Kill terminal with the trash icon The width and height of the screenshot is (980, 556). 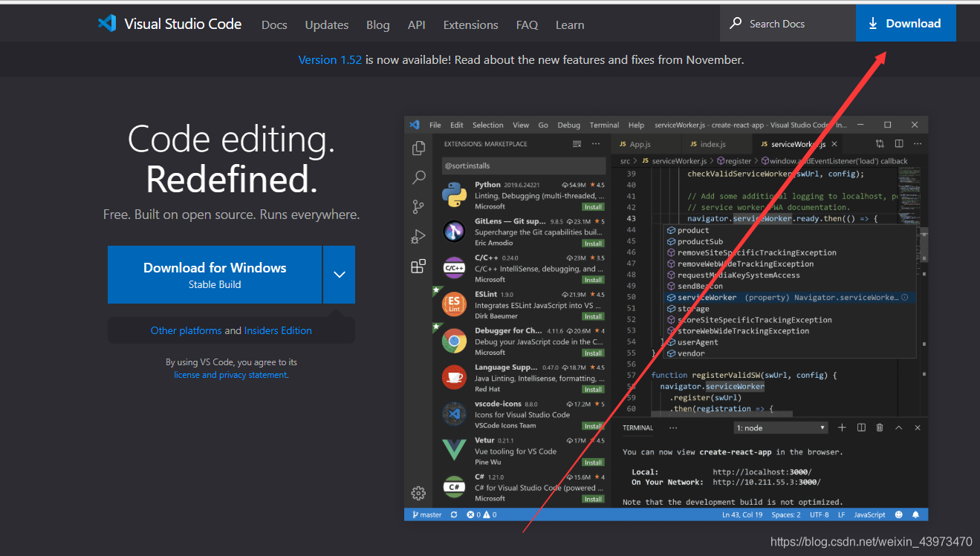point(880,428)
